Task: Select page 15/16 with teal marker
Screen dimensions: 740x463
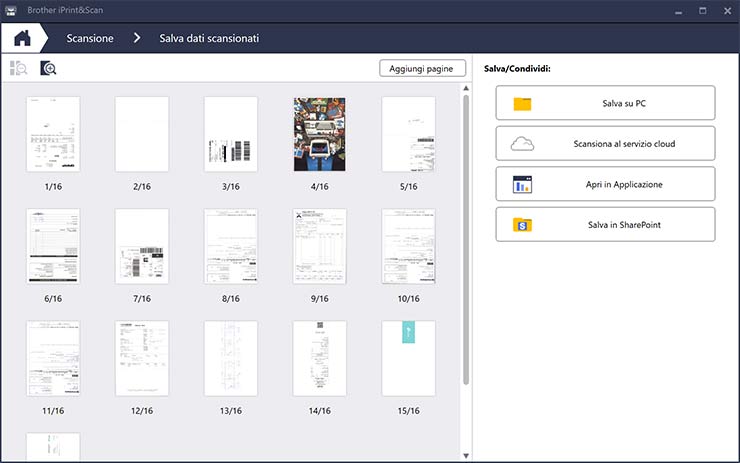Action: pyautogui.click(x=408, y=359)
